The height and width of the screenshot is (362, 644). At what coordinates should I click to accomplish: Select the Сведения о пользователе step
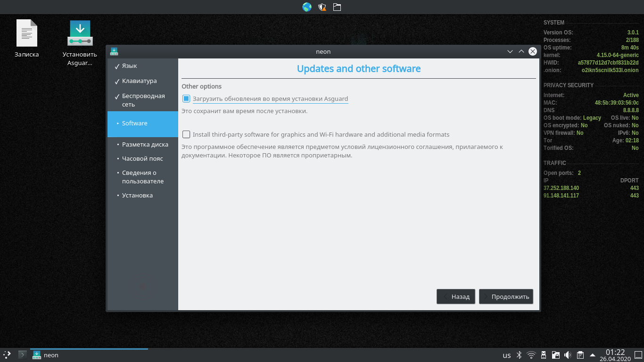(x=142, y=177)
